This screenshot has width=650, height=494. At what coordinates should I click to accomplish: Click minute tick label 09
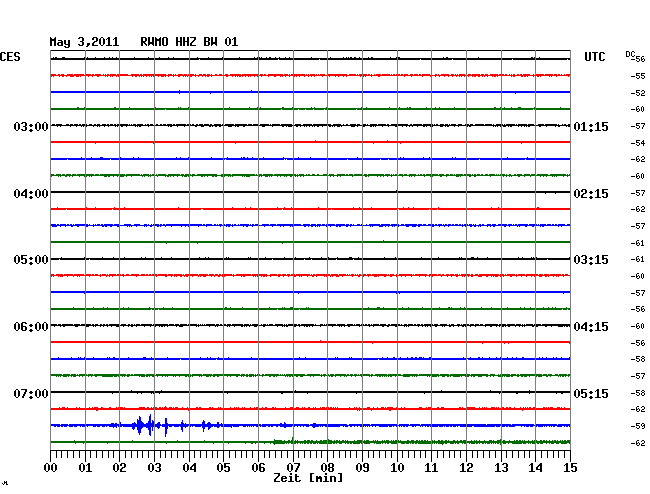[362, 467]
